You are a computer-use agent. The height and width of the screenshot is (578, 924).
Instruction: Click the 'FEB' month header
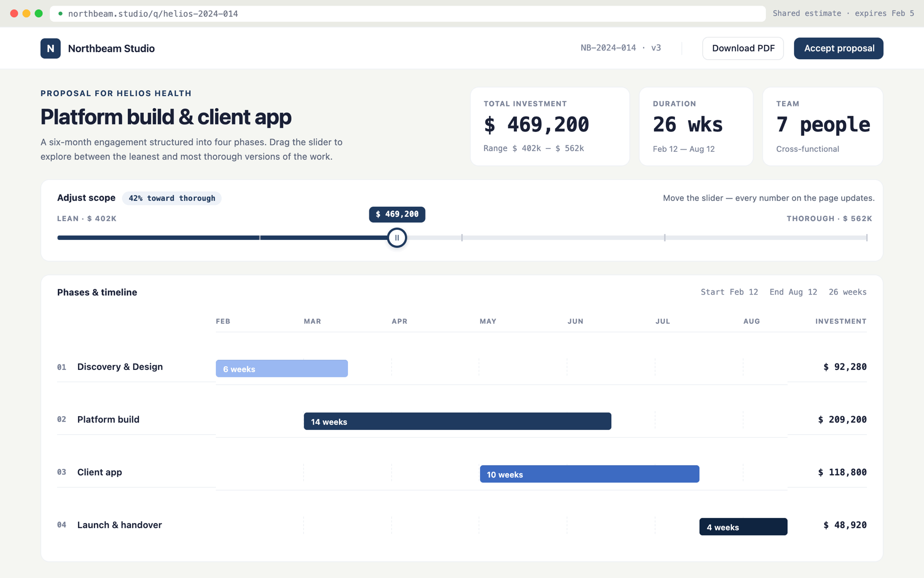pyautogui.click(x=223, y=321)
